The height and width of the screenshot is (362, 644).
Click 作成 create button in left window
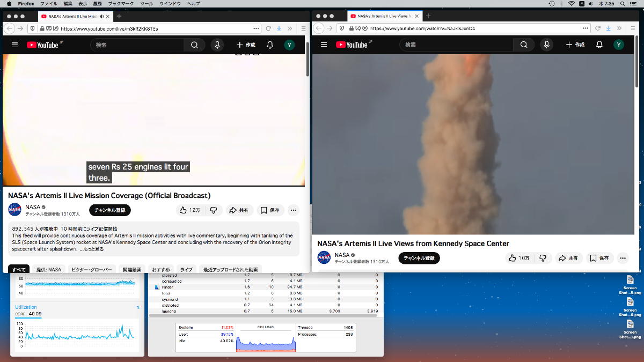click(246, 45)
